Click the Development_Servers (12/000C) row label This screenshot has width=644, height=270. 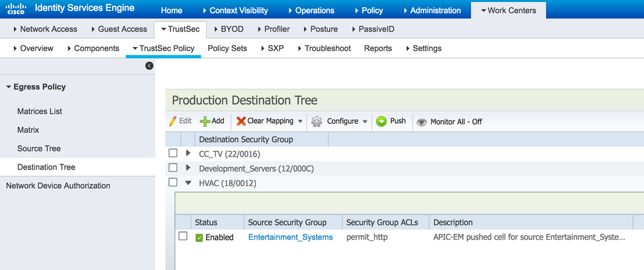click(x=257, y=169)
